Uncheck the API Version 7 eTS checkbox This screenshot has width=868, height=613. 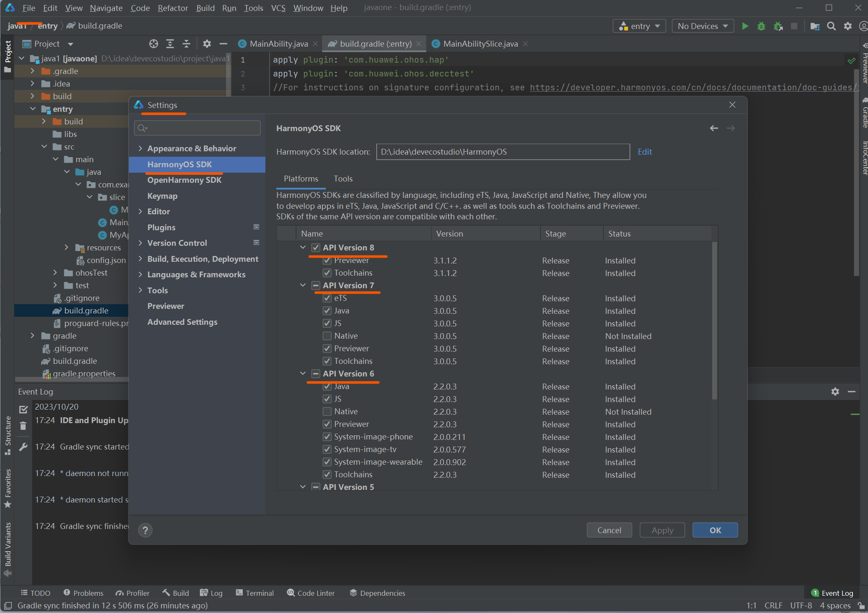click(x=327, y=298)
